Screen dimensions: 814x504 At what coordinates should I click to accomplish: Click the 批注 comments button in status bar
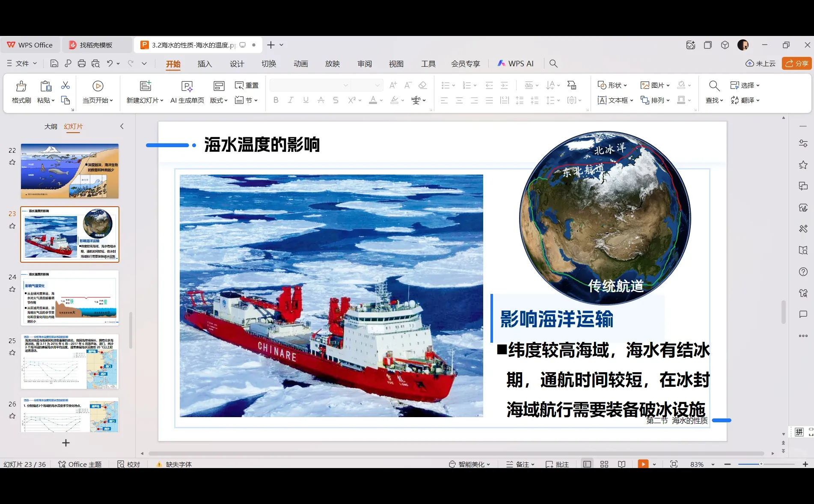(557, 464)
